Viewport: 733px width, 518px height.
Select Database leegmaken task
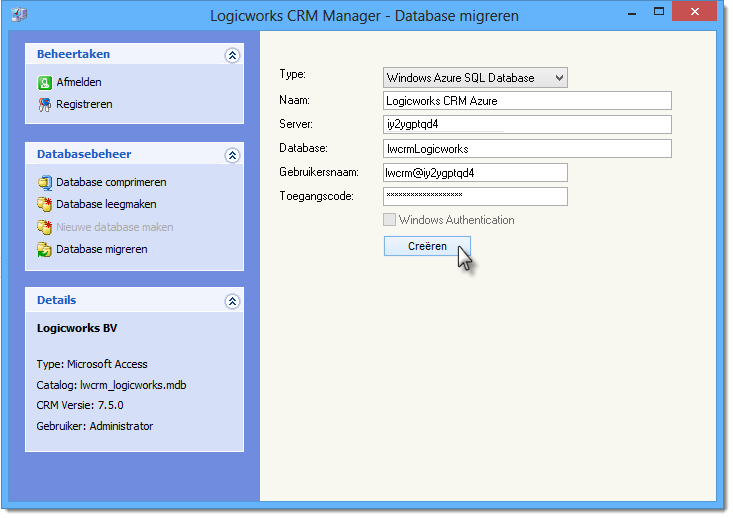[106, 204]
